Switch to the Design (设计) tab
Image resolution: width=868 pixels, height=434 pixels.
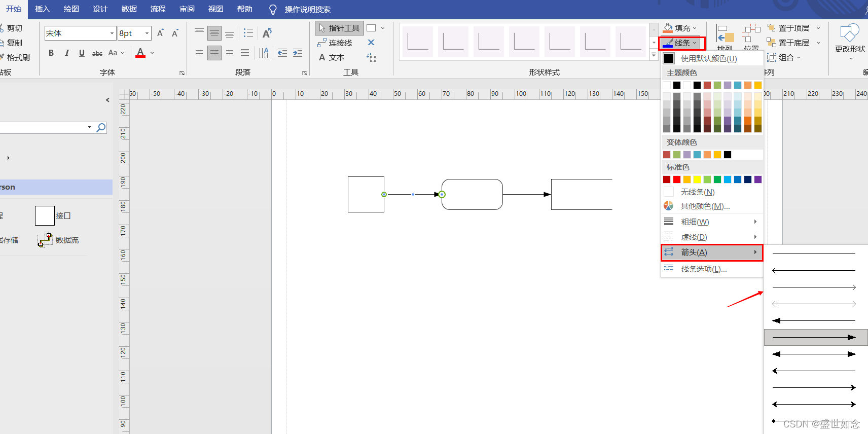coord(100,9)
